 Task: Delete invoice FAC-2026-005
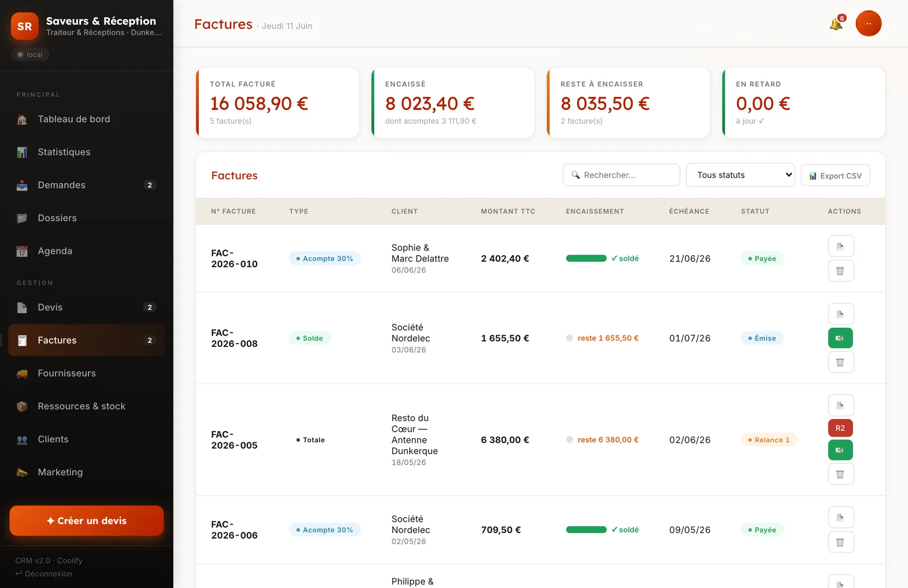coord(840,474)
